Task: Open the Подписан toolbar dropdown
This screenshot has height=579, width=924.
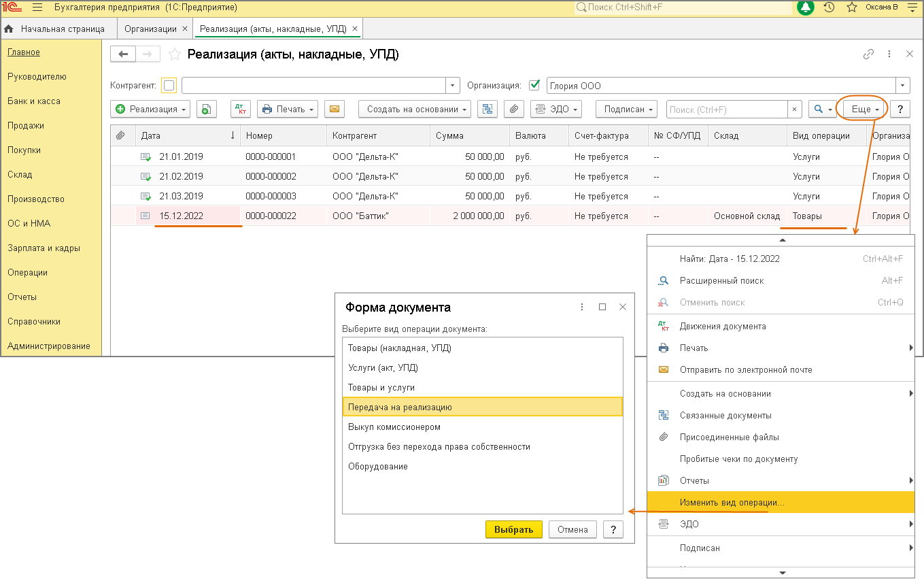Action: 626,109
